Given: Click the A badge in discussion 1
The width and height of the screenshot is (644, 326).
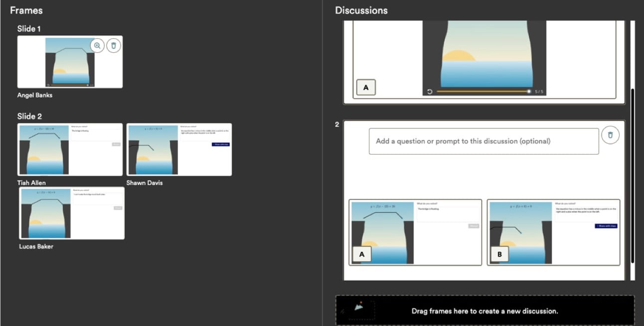Looking at the screenshot, I should pyautogui.click(x=366, y=87).
